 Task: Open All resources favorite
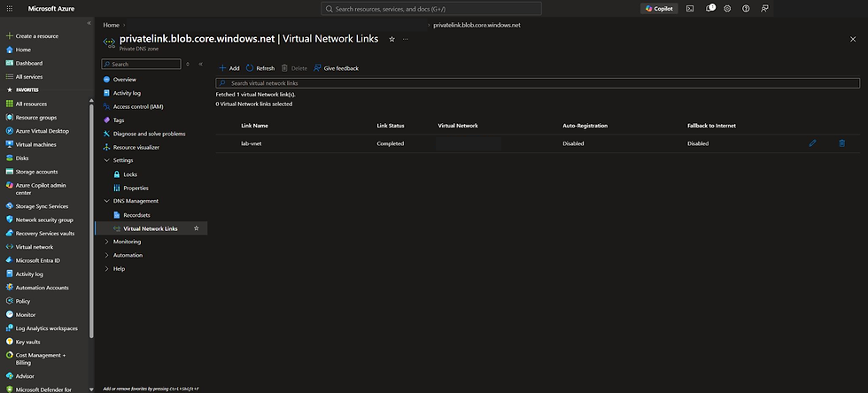click(x=26, y=104)
